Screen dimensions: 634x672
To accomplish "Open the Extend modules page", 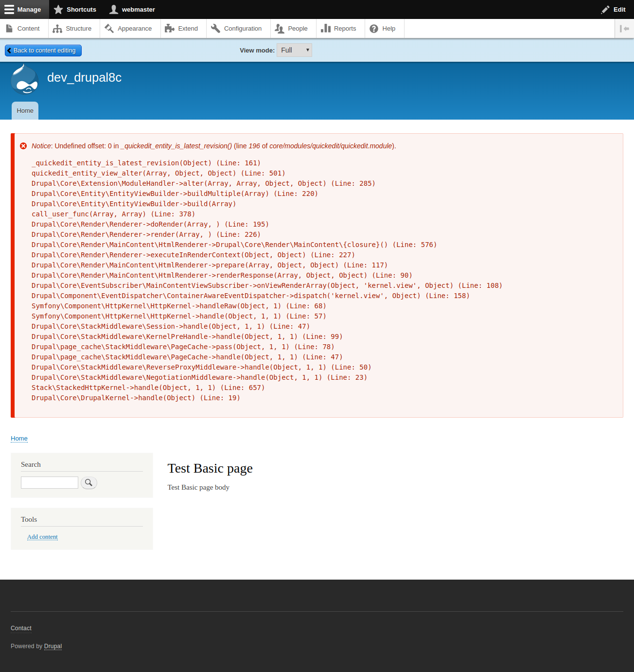I will click(x=181, y=29).
